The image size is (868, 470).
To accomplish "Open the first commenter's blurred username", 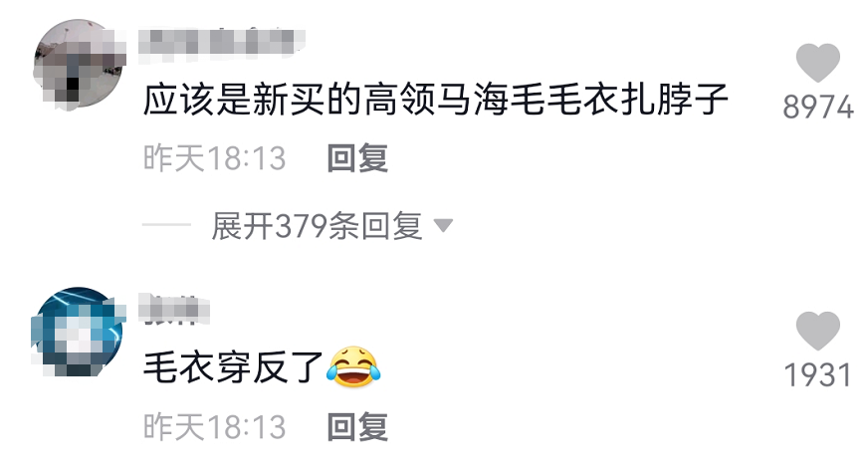I will click(221, 42).
